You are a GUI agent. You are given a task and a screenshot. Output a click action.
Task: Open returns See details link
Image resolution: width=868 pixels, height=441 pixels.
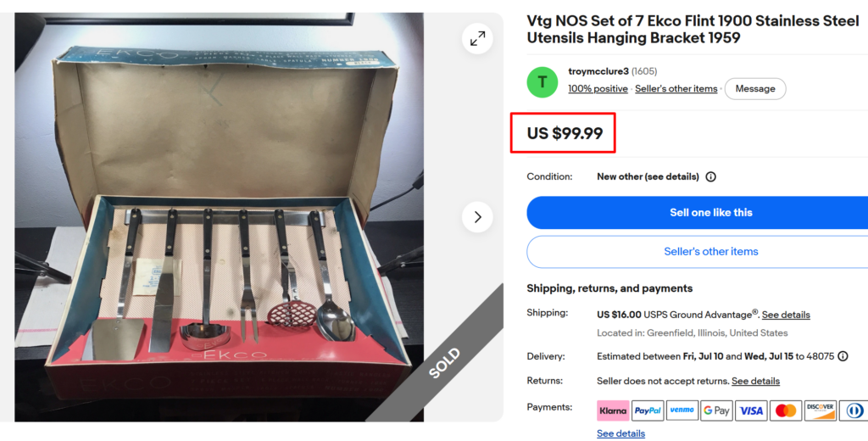point(755,381)
